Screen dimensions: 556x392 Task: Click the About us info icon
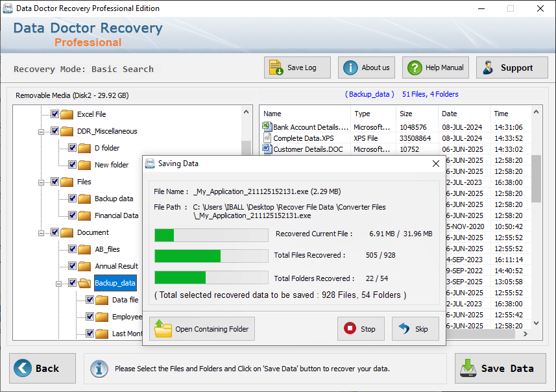click(350, 67)
